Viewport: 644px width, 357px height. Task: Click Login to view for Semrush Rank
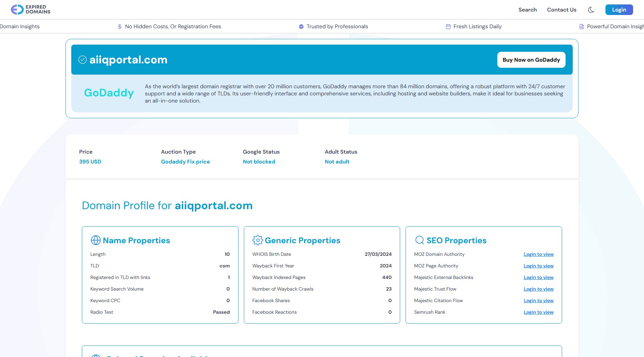(538, 312)
